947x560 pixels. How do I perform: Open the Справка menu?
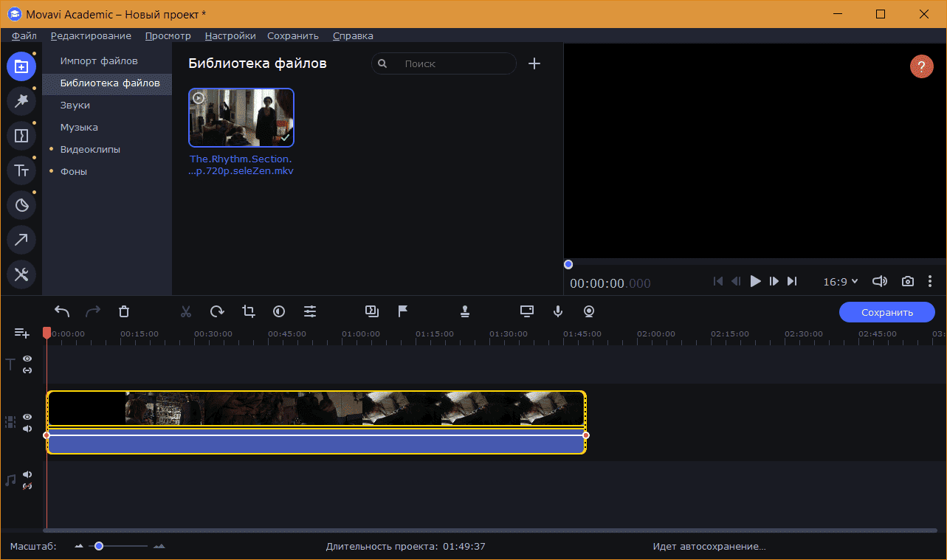[x=353, y=35]
